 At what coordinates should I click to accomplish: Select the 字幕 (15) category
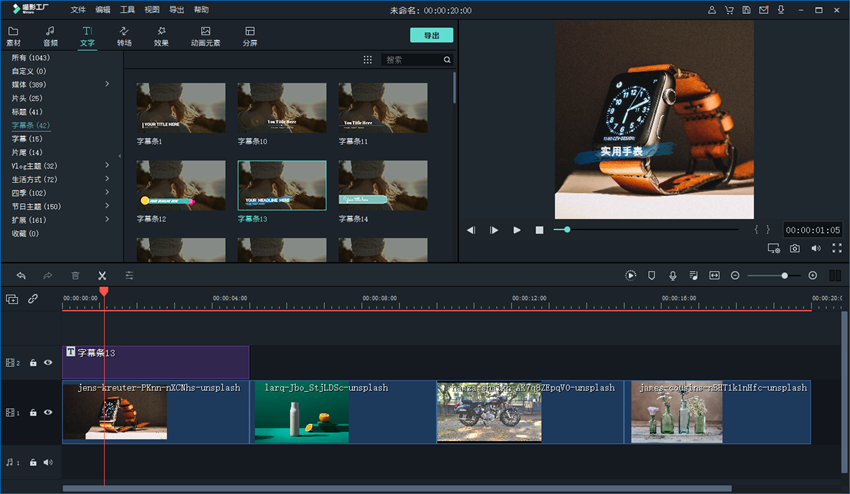27,139
